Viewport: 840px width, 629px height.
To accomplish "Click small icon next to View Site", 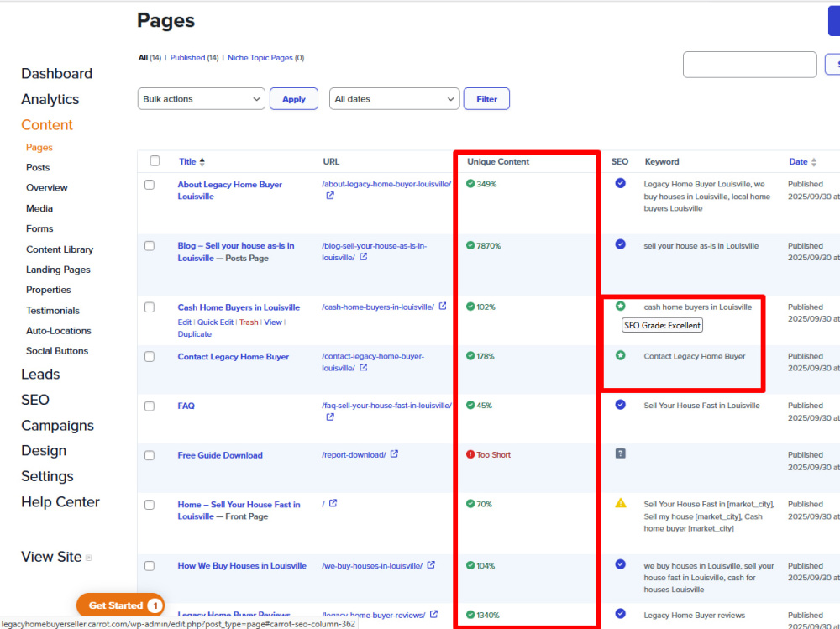I will [x=89, y=558].
